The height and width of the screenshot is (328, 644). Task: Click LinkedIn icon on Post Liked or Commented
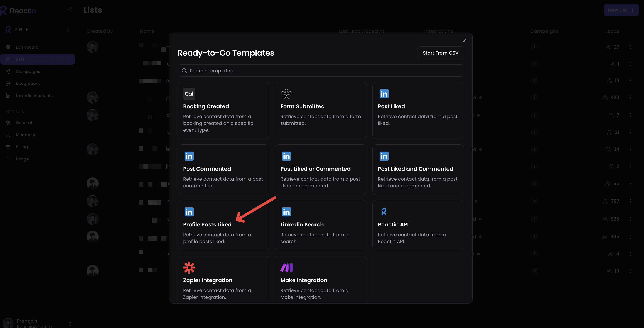pyautogui.click(x=286, y=156)
